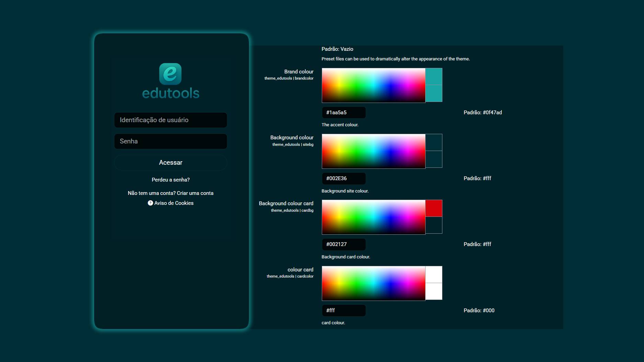Click the dark swatch below the red swatch
Image resolution: width=644 pixels, height=362 pixels.
(434, 225)
